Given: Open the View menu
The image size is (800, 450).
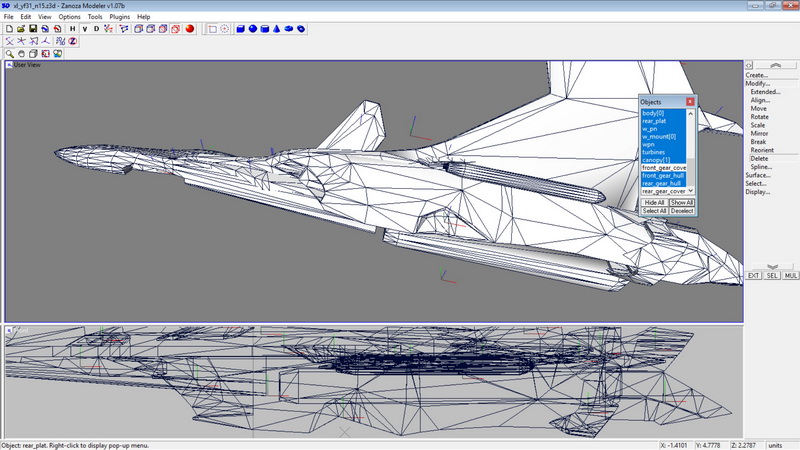Looking at the screenshot, I should 44,17.
